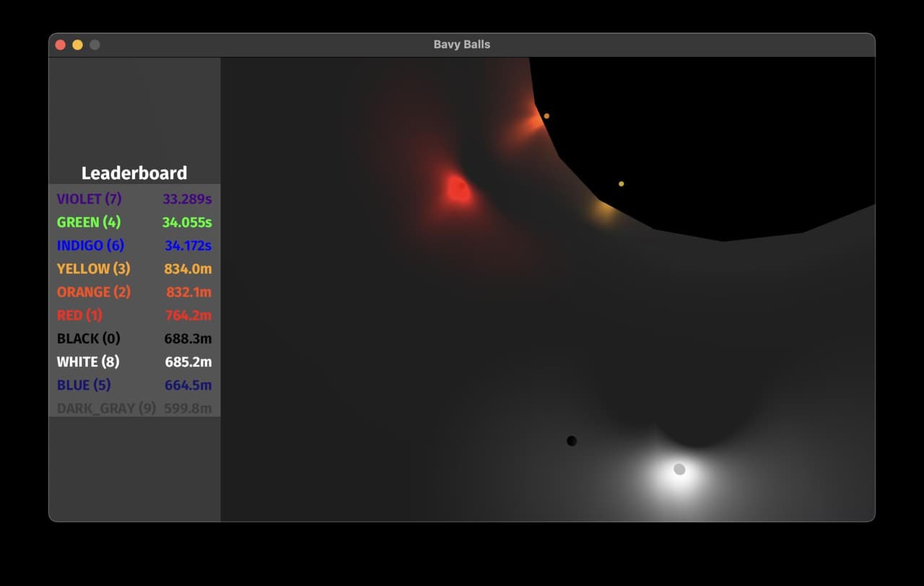Click the black ball on the track
Image resolution: width=924 pixels, height=586 pixels.
[x=572, y=441]
